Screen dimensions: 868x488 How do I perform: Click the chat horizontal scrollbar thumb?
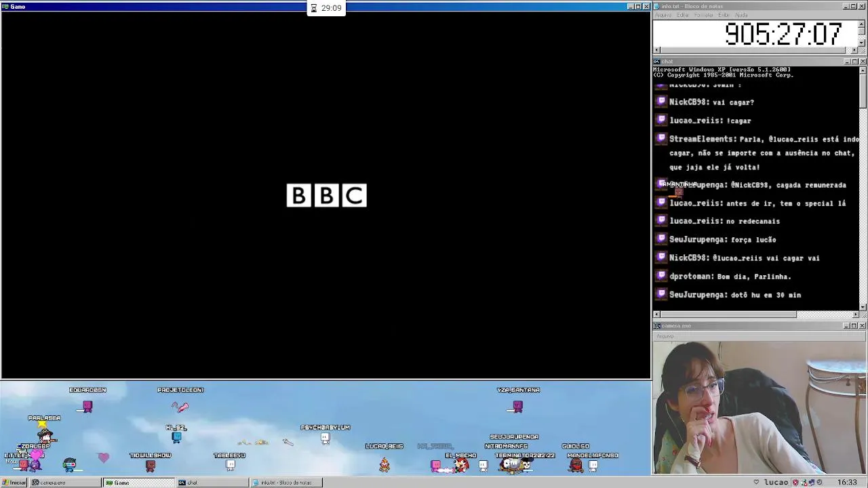tap(728, 314)
